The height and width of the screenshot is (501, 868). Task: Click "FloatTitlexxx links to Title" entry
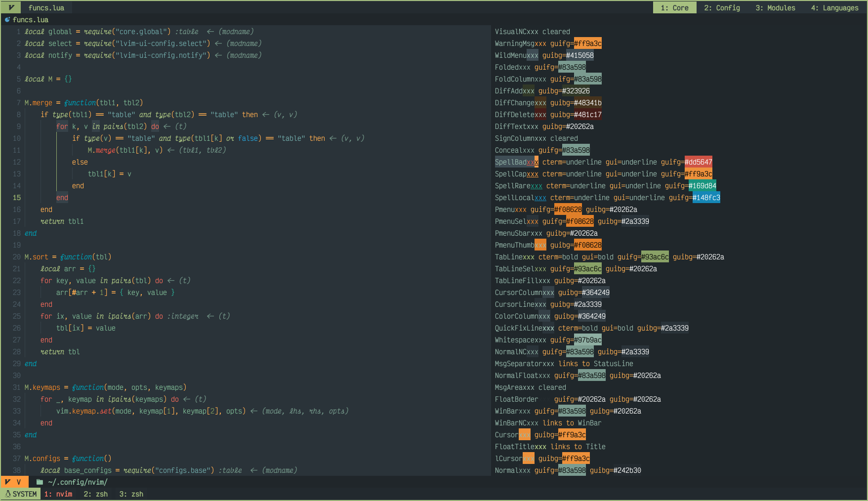point(550,447)
